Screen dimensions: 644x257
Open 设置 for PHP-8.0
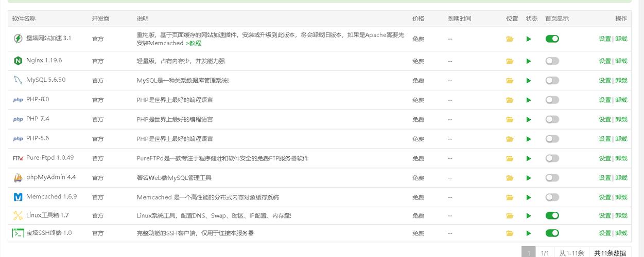click(605, 100)
